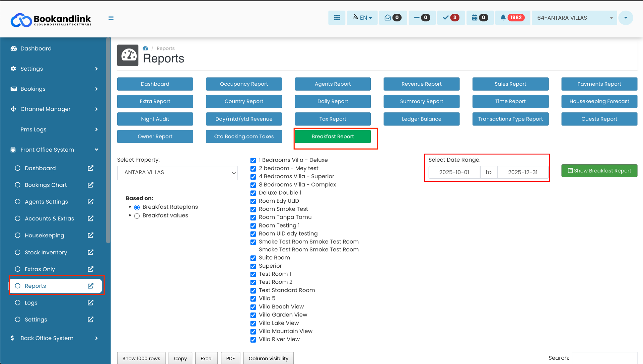Click the start date field 2025-10-01
The height and width of the screenshot is (364, 643).
[454, 172]
